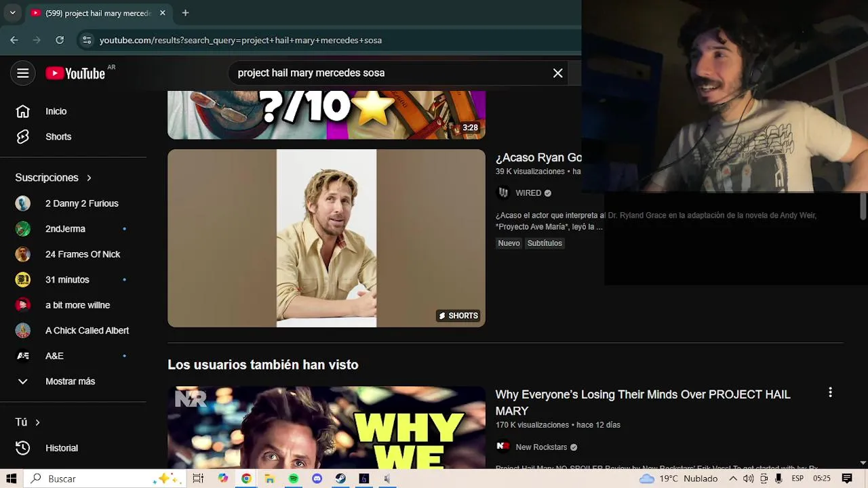Click the Shorts icon in the sidebar
This screenshot has width=868, height=488.
point(22,137)
